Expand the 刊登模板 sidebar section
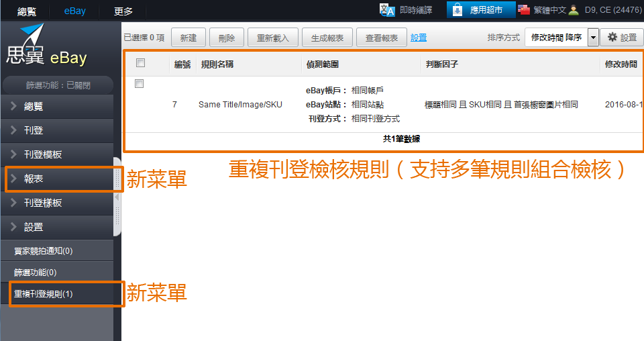 (x=57, y=154)
